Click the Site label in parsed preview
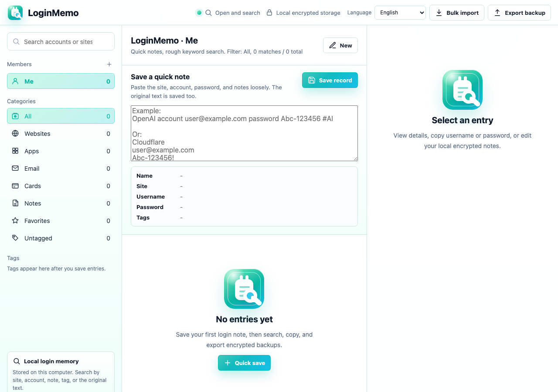The image size is (558, 392). tap(142, 186)
